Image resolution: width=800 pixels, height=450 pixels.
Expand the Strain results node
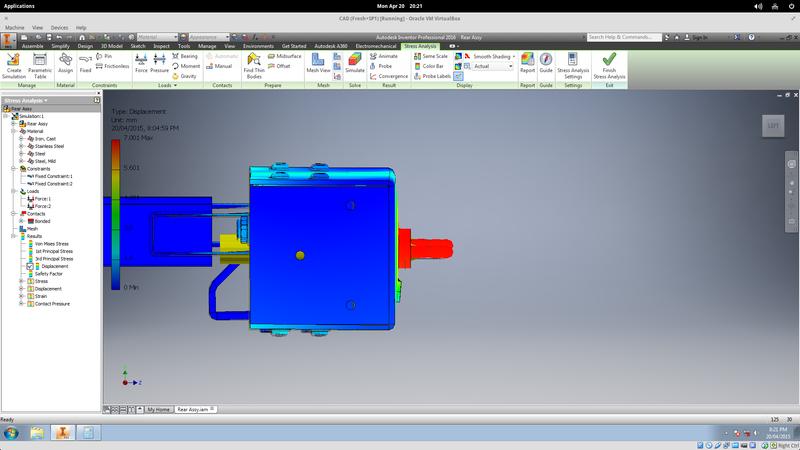pos(22,296)
